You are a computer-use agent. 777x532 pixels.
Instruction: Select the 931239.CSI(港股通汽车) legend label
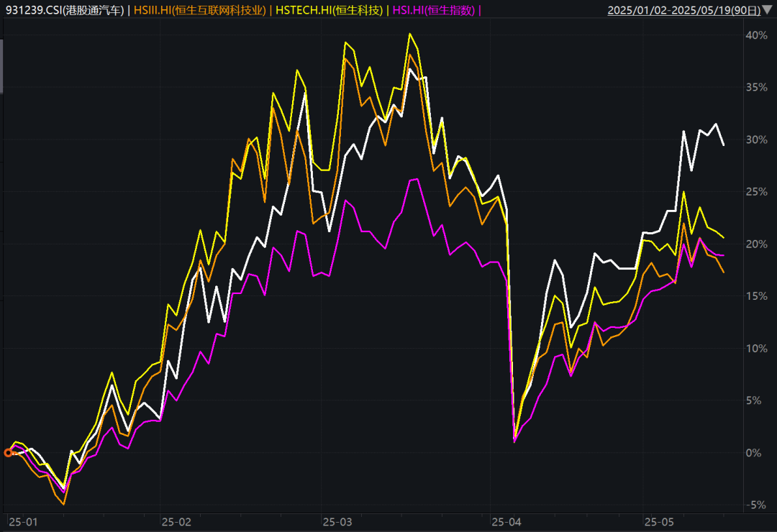65,10
